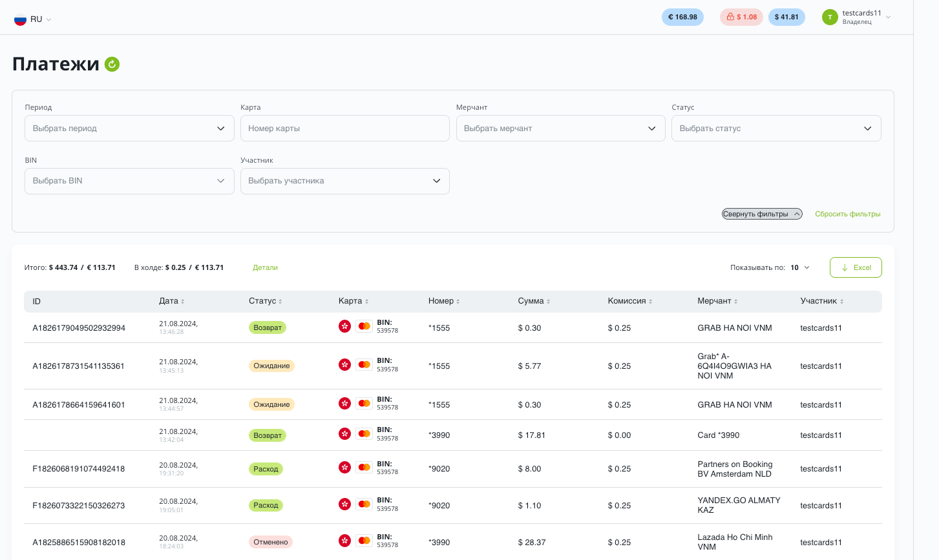Click the Сбросить фильтры link
The width and height of the screenshot is (939, 560).
pos(847,214)
